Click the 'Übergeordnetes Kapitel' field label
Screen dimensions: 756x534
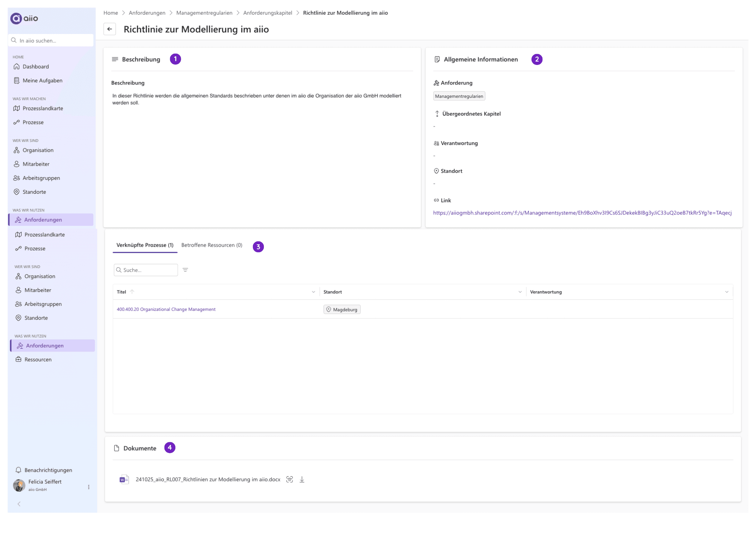[471, 114]
